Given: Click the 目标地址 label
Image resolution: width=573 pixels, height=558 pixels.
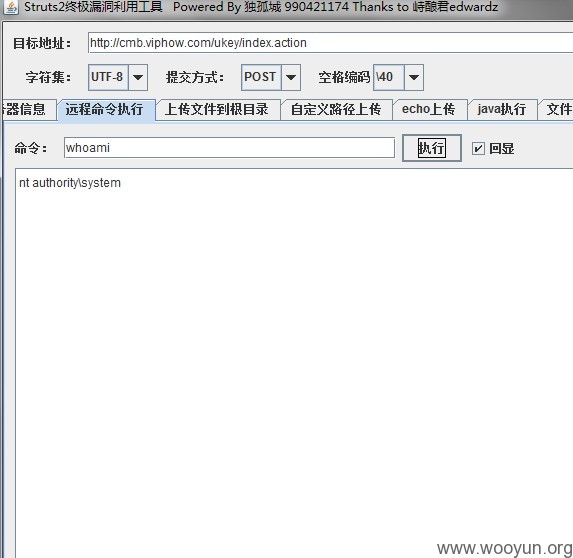Looking at the screenshot, I should 42,43.
